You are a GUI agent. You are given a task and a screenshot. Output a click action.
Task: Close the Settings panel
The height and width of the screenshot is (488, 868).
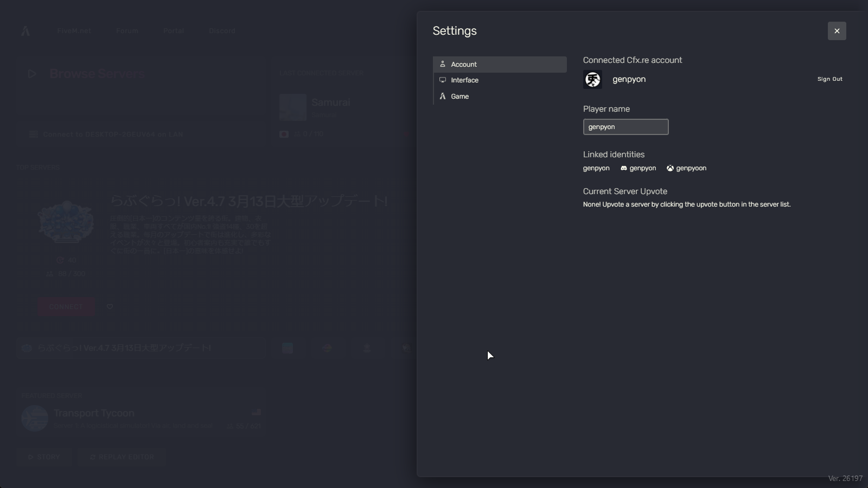coord(837,31)
